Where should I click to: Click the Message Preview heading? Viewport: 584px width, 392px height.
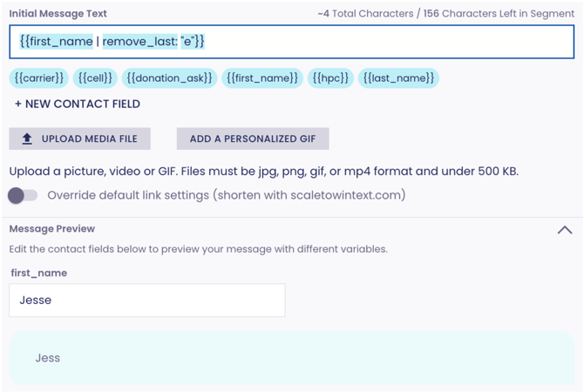tap(52, 229)
